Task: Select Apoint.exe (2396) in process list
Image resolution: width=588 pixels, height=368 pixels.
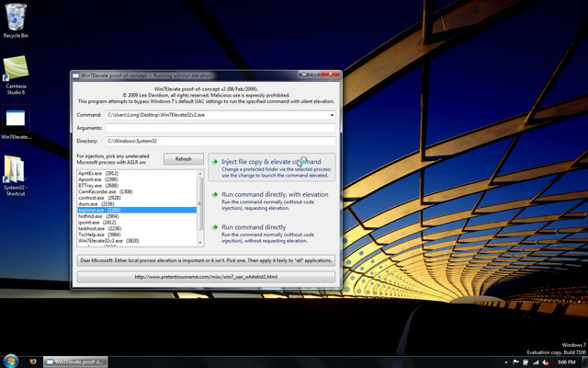Action: click(137, 179)
